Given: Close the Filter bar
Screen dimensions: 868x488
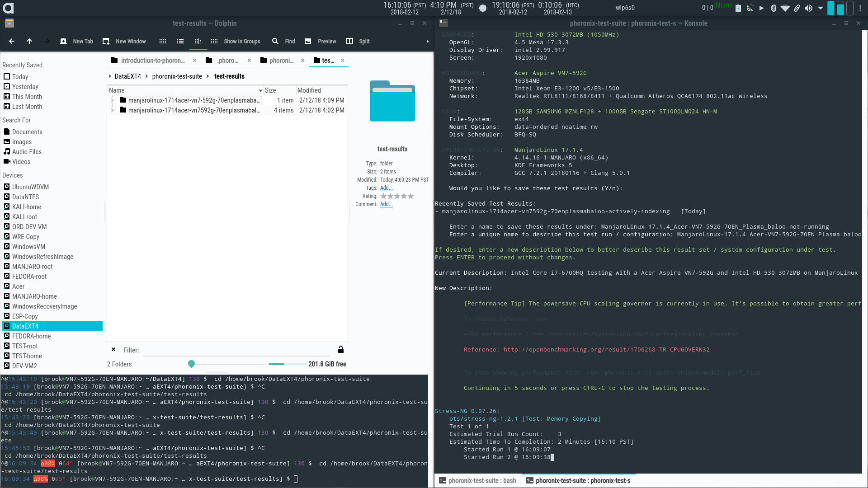Looking at the screenshot, I should coord(113,350).
